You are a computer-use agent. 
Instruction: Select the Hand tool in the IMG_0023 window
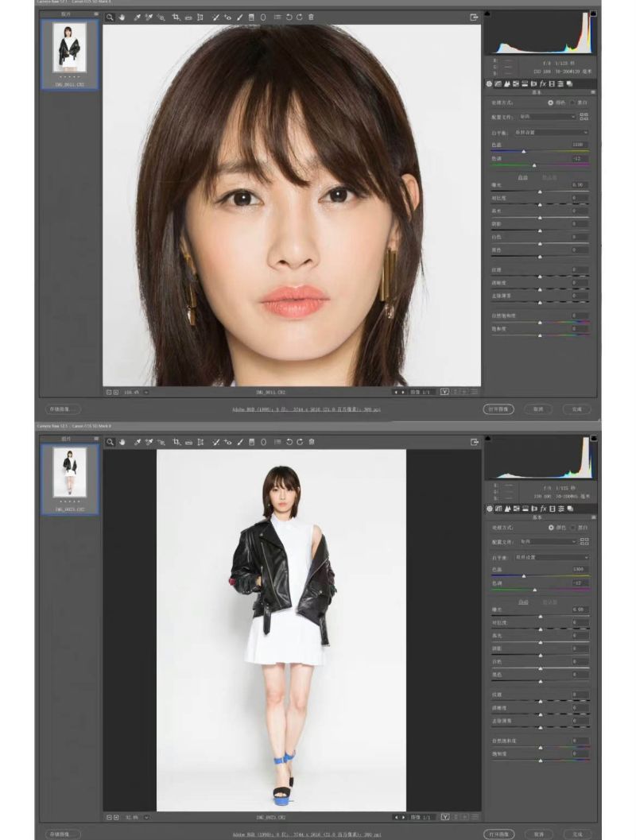[x=122, y=442]
